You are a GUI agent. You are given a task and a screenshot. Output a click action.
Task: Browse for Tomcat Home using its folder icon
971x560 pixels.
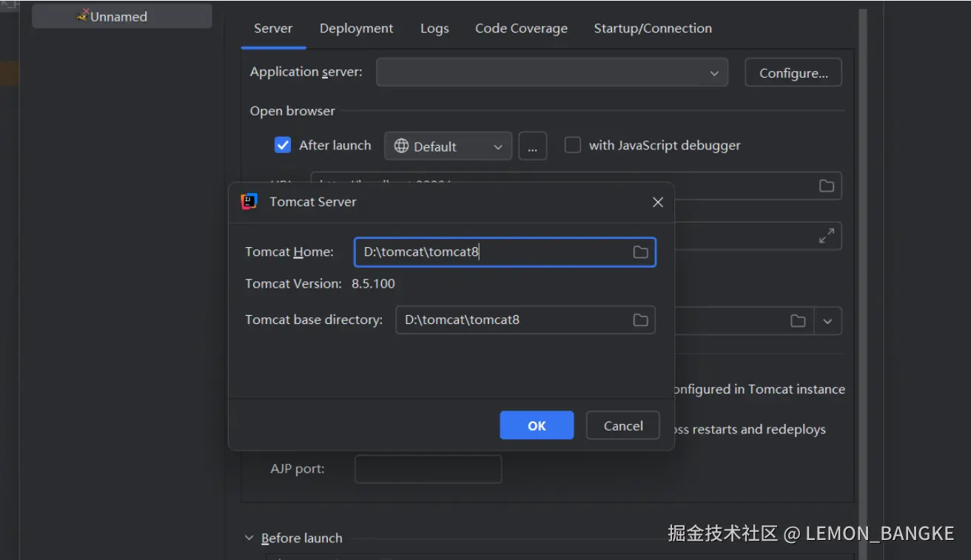640,252
